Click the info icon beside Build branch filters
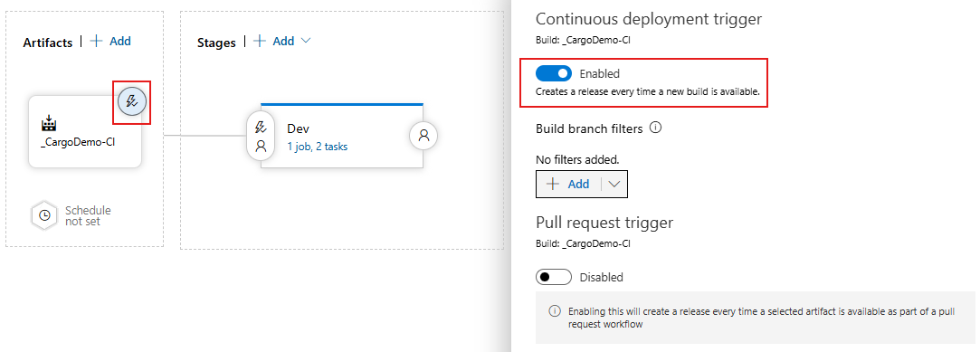 655,128
